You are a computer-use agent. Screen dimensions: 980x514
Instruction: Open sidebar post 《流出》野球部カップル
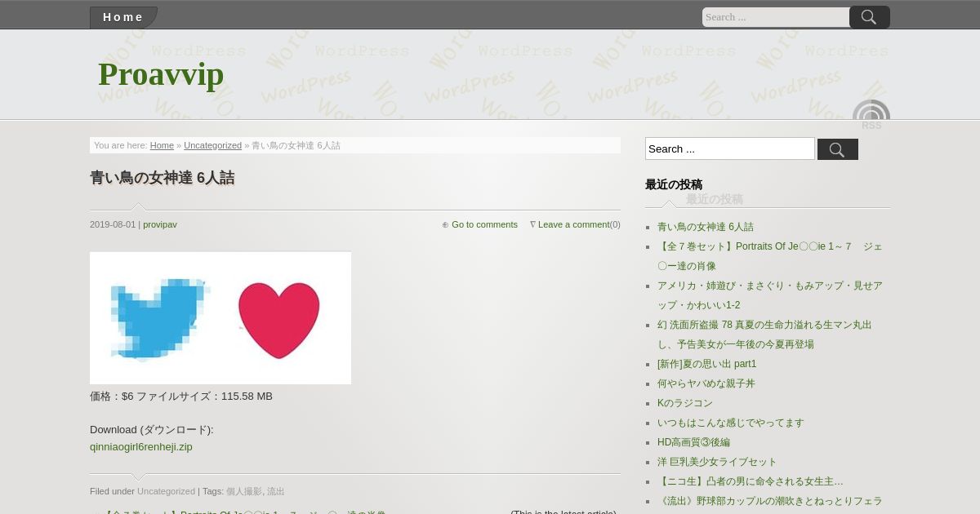pos(770,501)
